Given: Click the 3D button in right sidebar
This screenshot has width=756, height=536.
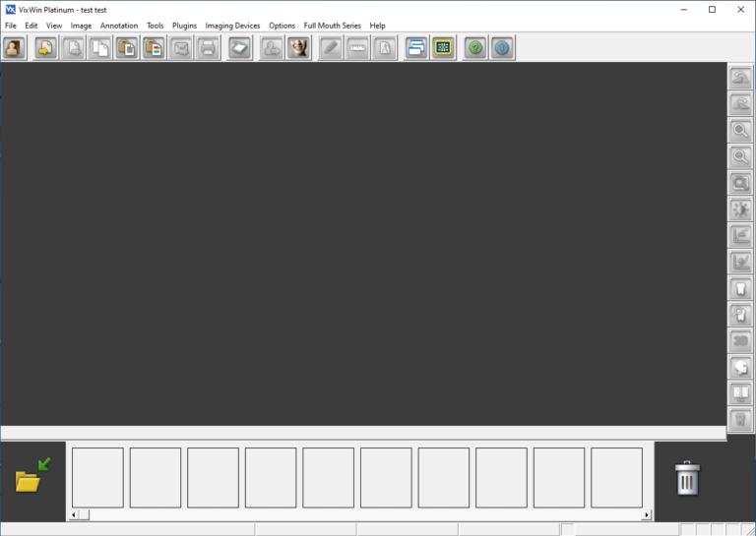Looking at the screenshot, I should [x=740, y=340].
